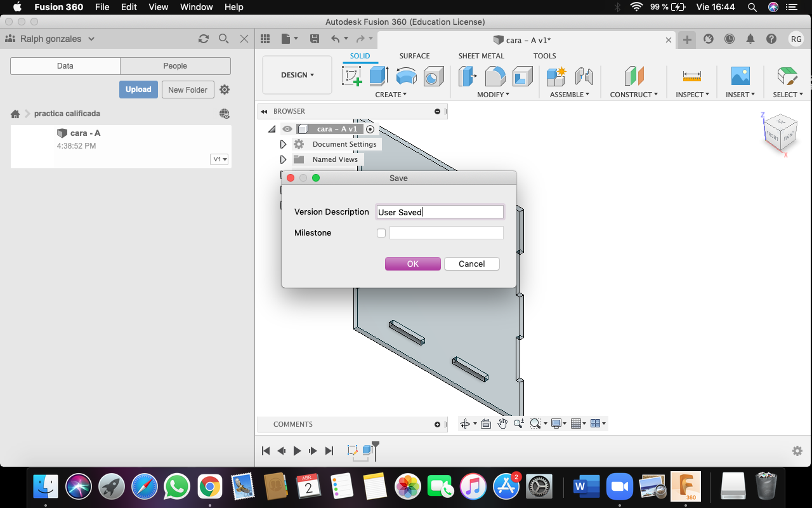
Task: Switch to the SURFACE tab
Action: click(x=414, y=56)
